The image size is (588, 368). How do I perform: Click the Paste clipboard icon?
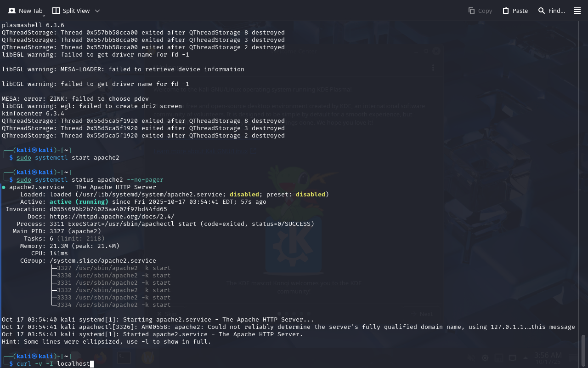pyautogui.click(x=506, y=11)
